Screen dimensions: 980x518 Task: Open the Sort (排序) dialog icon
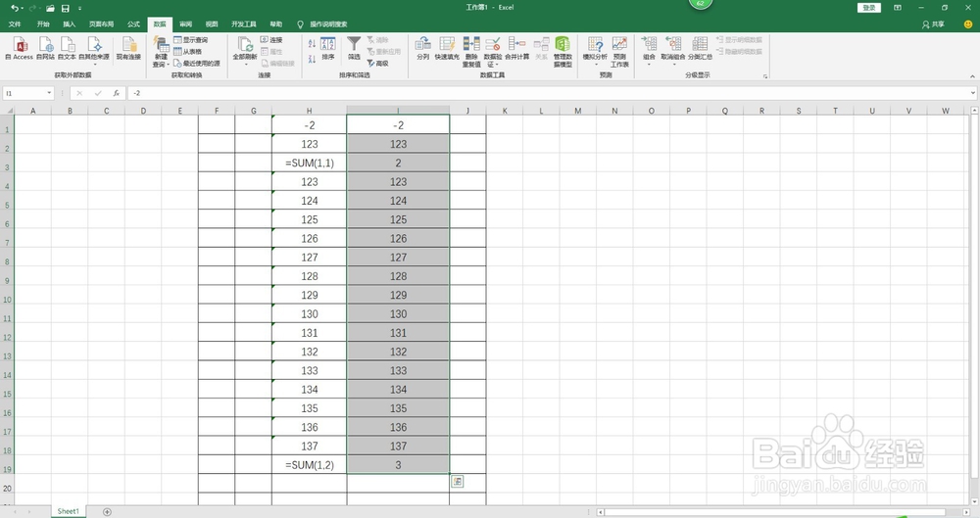pyautogui.click(x=328, y=49)
